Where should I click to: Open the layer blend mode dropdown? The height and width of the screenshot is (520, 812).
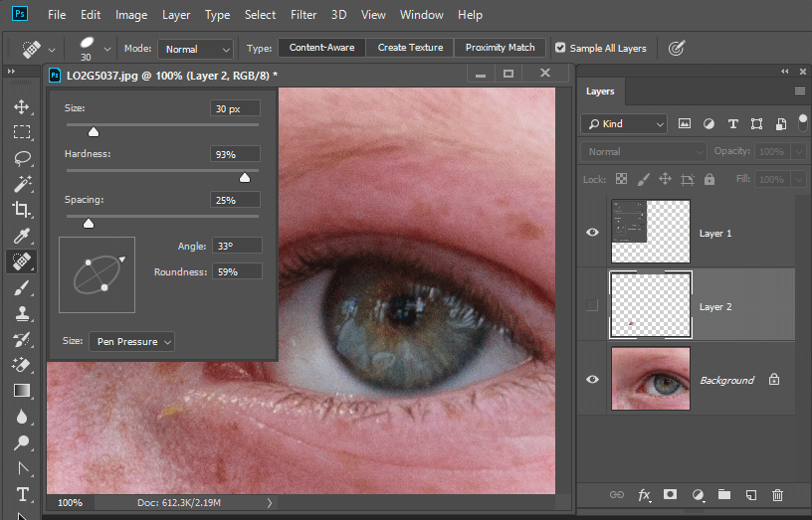644,151
